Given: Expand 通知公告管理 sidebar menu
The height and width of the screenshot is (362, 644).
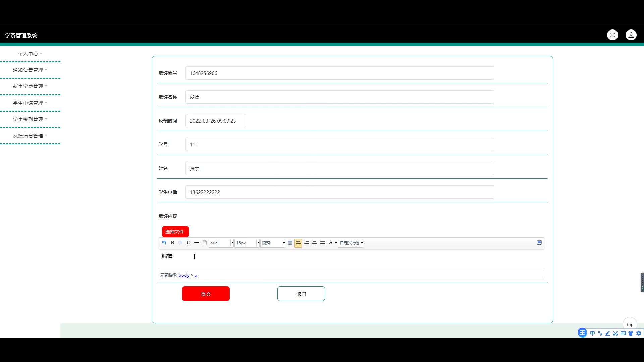Looking at the screenshot, I should click(x=30, y=70).
